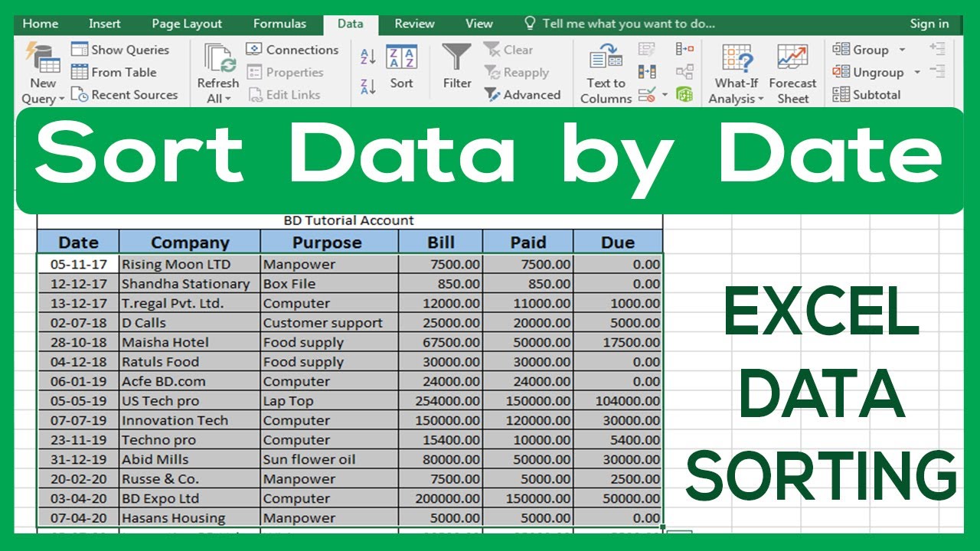Click the Clear filter command
Screen dimensions: 980x551
pos(508,50)
